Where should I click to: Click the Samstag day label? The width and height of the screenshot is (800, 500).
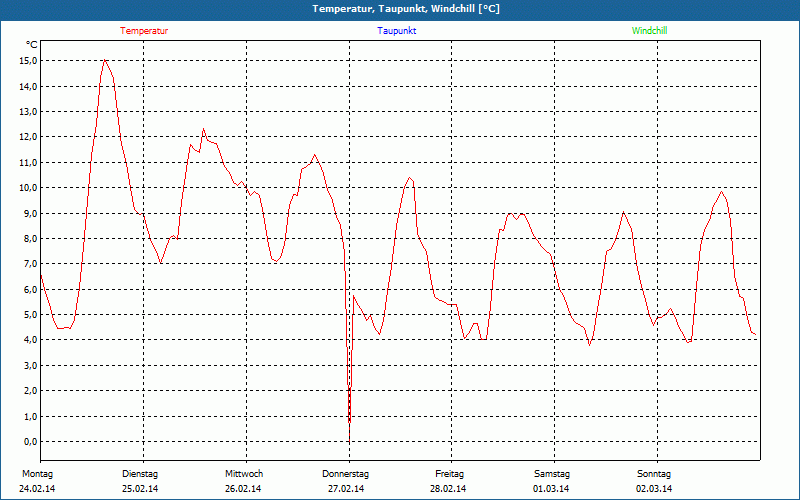[x=552, y=474]
